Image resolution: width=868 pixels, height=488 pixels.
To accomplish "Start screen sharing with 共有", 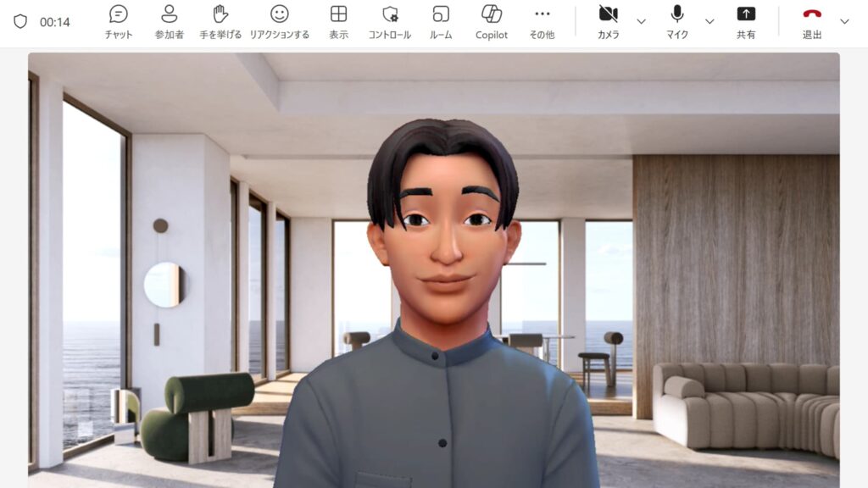I will [x=746, y=22].
